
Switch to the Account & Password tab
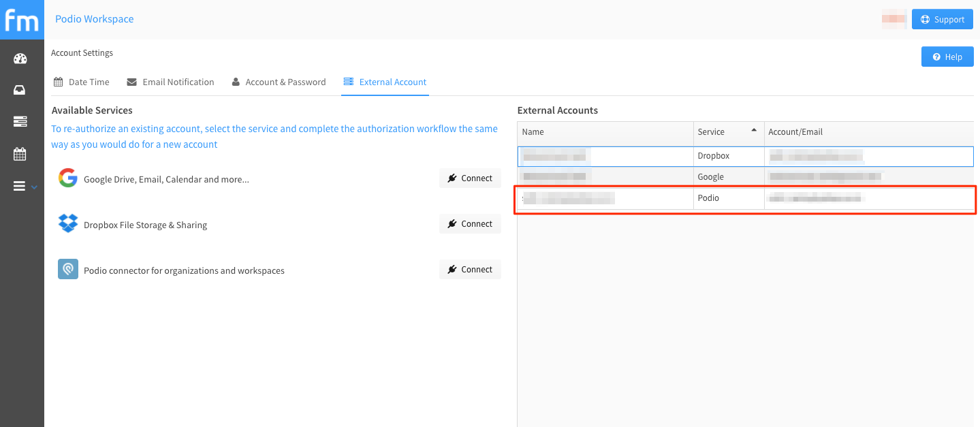(279, 82)
